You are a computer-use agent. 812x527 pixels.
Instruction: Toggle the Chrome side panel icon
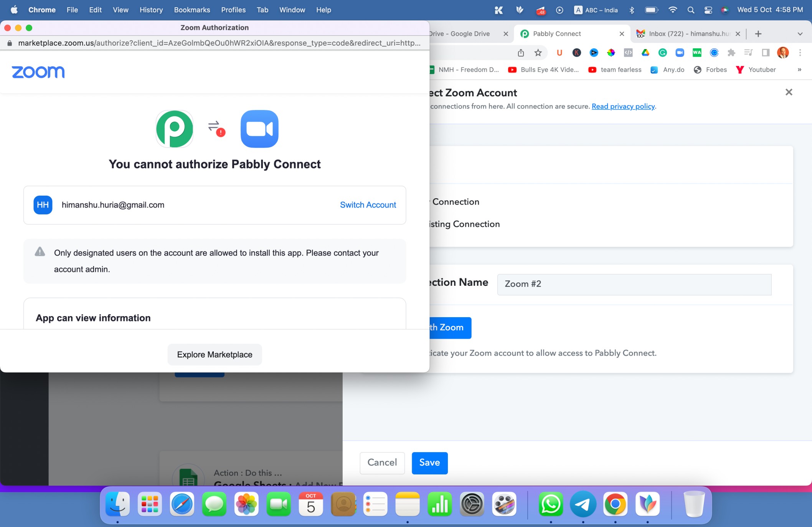pyautogui.click(x=766, y=53)
